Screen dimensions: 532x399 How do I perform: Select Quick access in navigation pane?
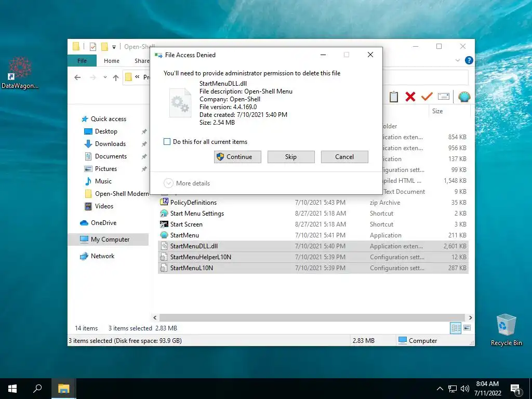tap(103, 119)
